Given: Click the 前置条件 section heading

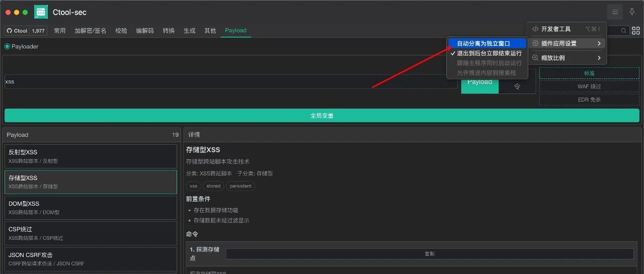Looking at the screenshot, I should coord(198,199).
